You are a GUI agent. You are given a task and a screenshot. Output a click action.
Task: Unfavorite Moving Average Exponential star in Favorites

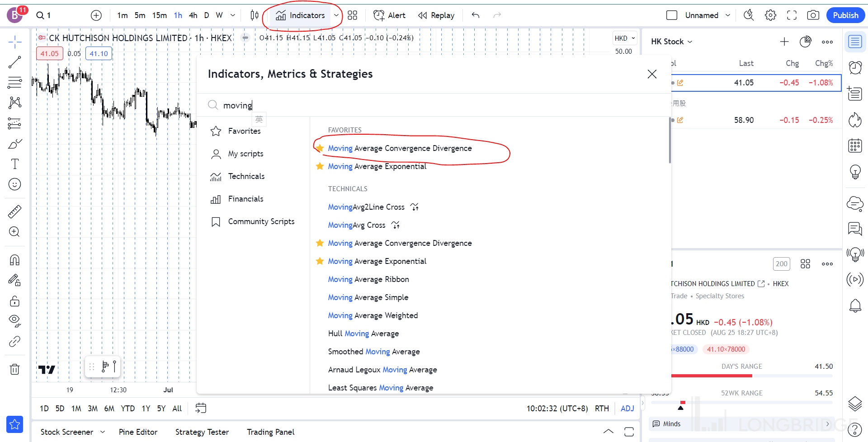(x=320, y=166)
